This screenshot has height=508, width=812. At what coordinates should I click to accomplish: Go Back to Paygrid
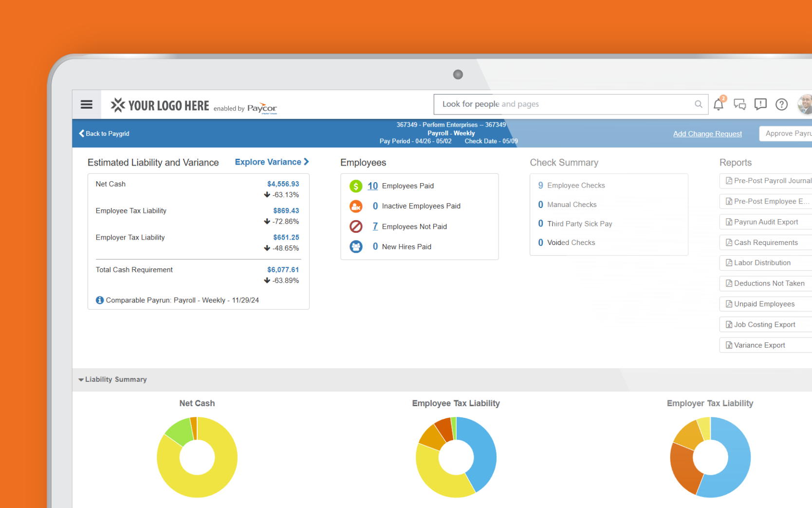point(104,133)
